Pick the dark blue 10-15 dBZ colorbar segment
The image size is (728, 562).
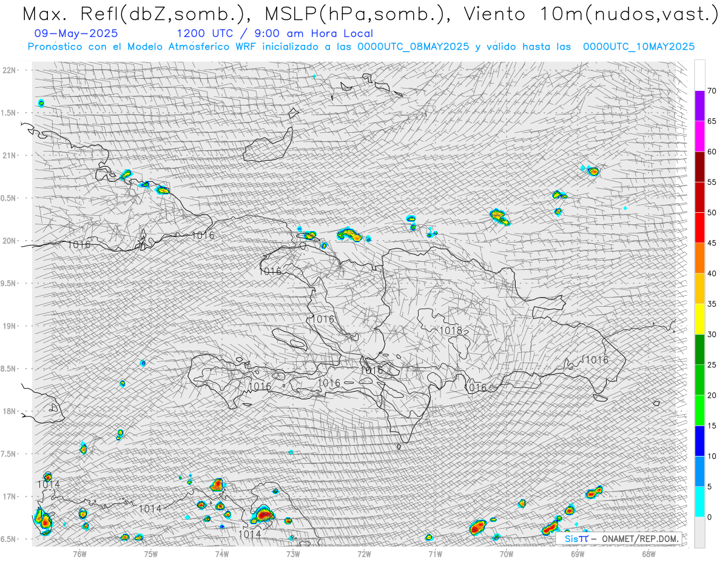[699, 441]
